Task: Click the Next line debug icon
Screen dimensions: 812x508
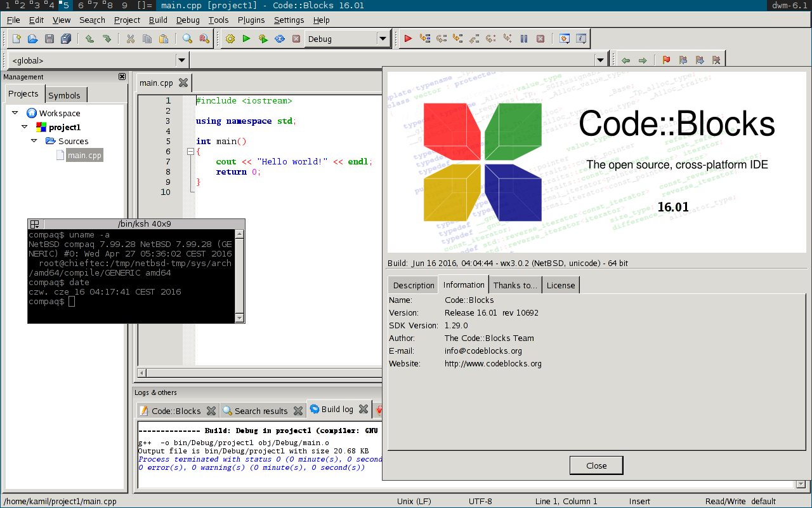Action: pyautogui.click(x=442, y=39)
